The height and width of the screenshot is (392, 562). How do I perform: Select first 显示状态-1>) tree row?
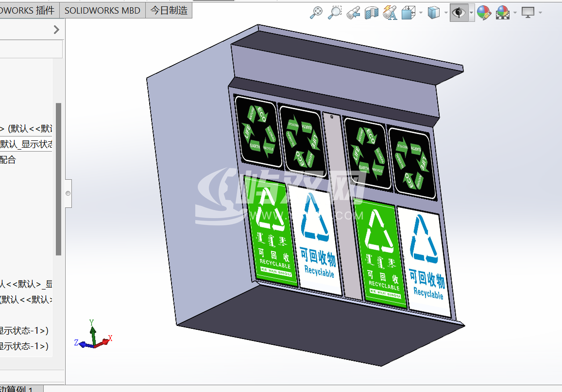pos(24,330)
